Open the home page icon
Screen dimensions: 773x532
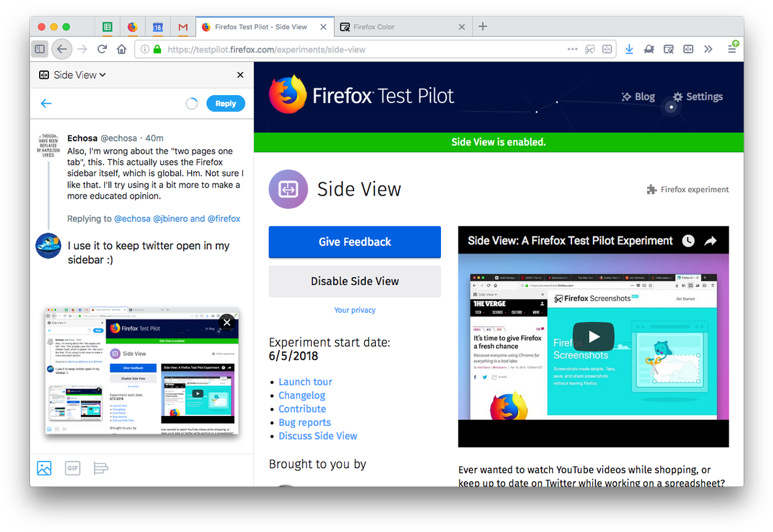pos(122,50)
